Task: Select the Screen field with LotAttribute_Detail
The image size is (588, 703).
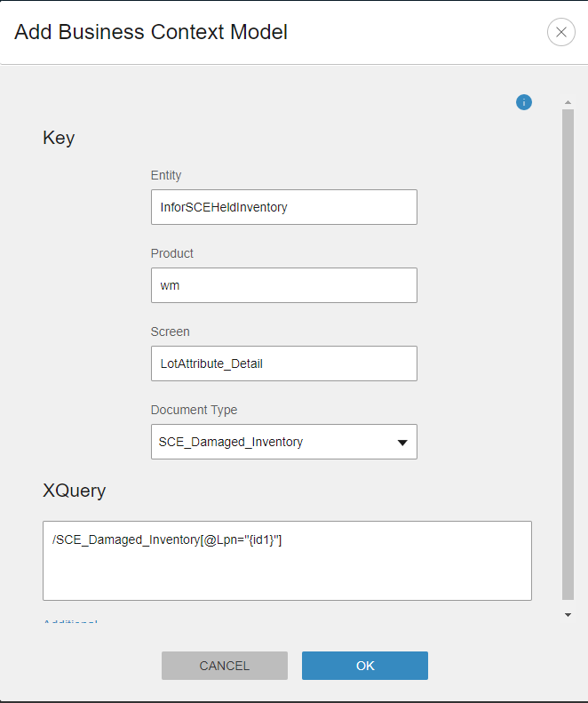Action: (x=283, y=363)
